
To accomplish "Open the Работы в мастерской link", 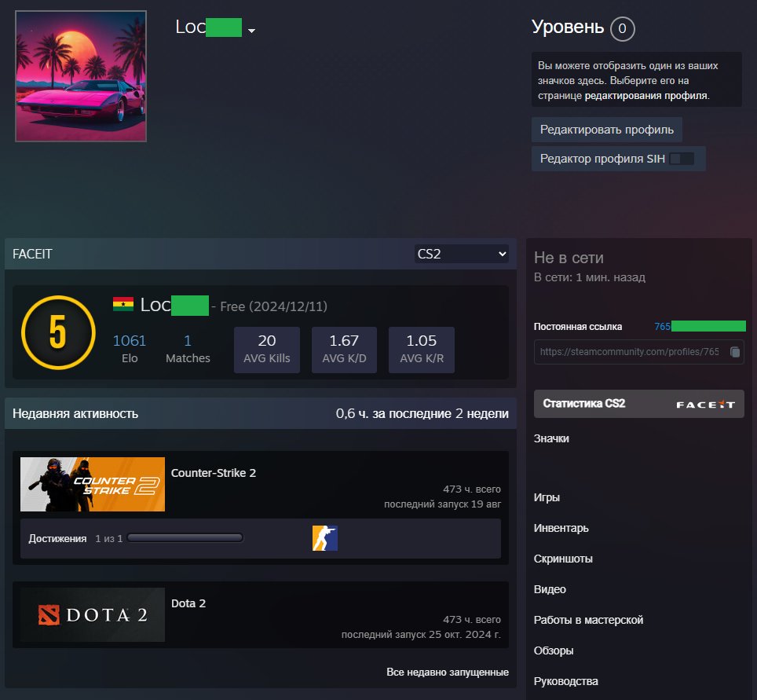I will point(588,620).
